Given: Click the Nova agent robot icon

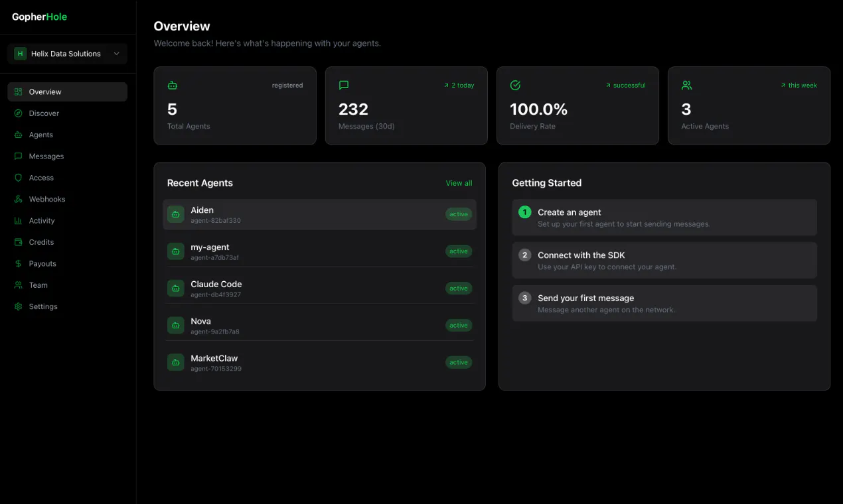Looking at the screenshot, I should point(176,326).
